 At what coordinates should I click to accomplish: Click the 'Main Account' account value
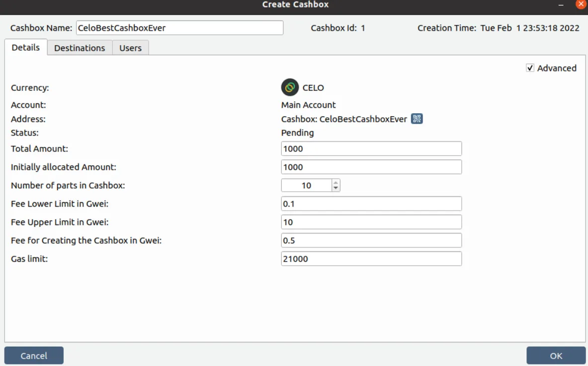click(308, 105)
